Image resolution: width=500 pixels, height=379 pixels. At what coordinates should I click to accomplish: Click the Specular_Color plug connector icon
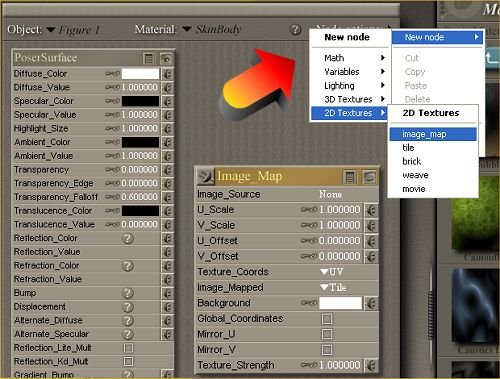(167, 101)
